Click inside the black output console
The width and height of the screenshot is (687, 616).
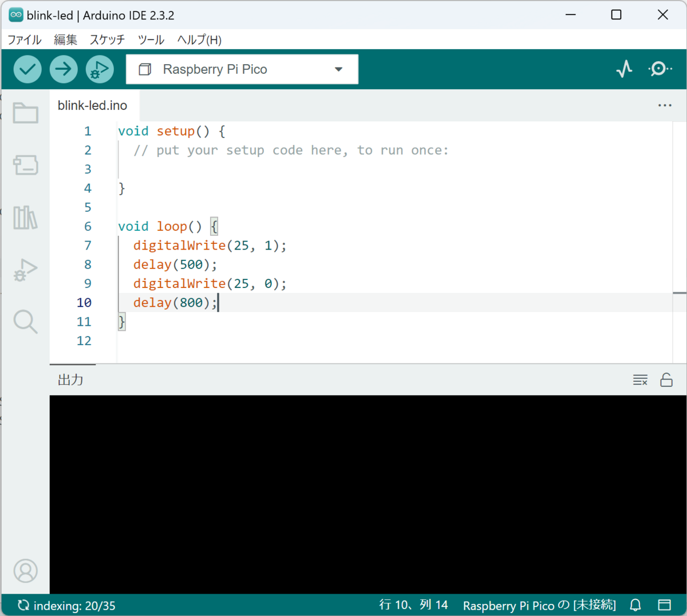tap(368, 494)
